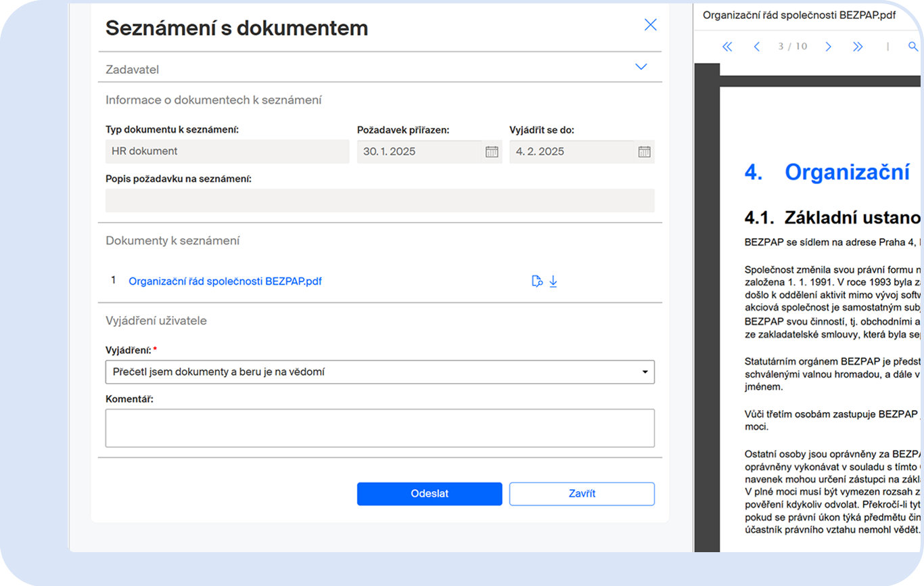Click the Typ dokumentu HR dokument field

click(227, 152)
